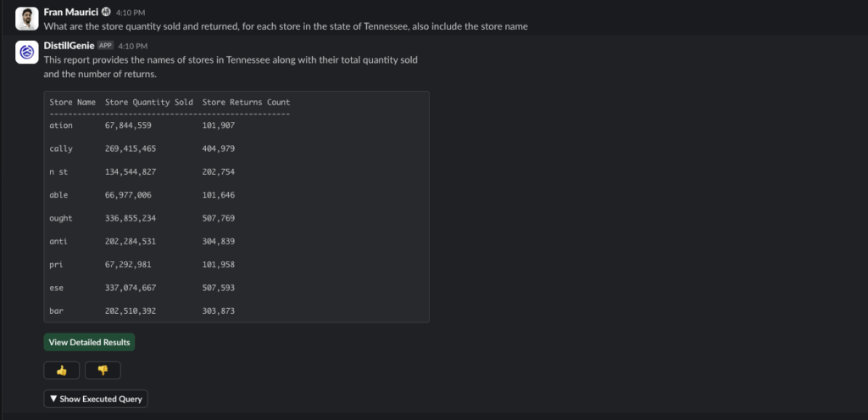The height and width of the screenshot is (420, 868).
Task: Select the 'ought' store name in table
Action: click(x=61, y=218)
